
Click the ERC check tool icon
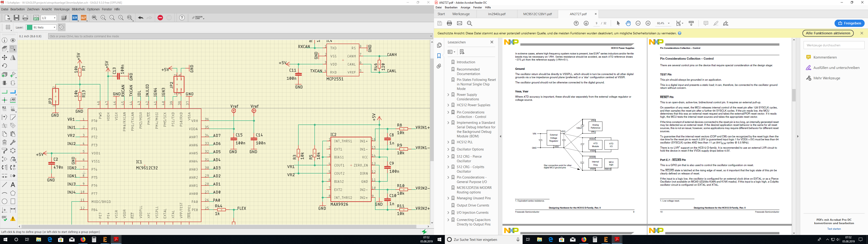click(x=5, y=218)
